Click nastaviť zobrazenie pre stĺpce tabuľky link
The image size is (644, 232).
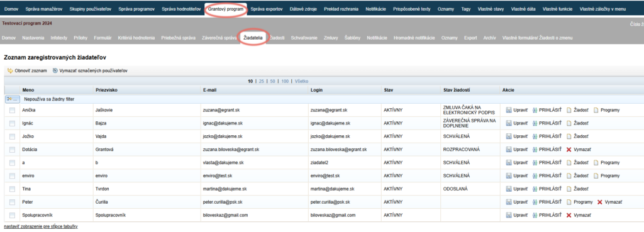[41, 226]
